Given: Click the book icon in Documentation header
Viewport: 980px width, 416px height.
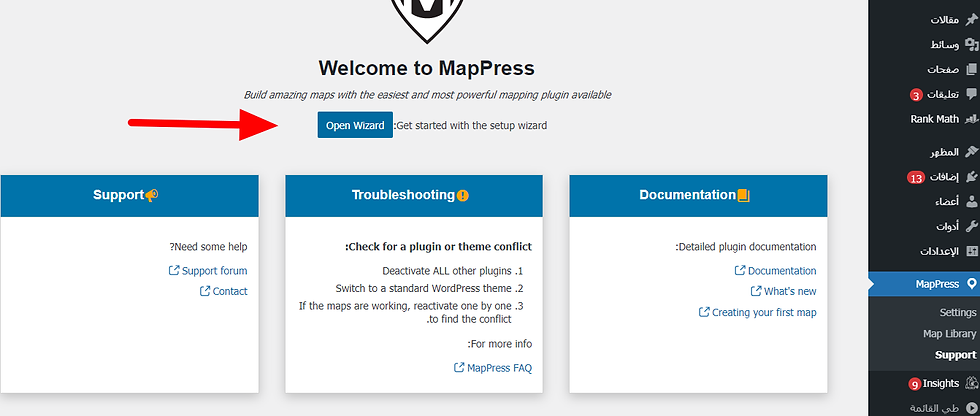Looking at the screenshot, I should point(743,196).
